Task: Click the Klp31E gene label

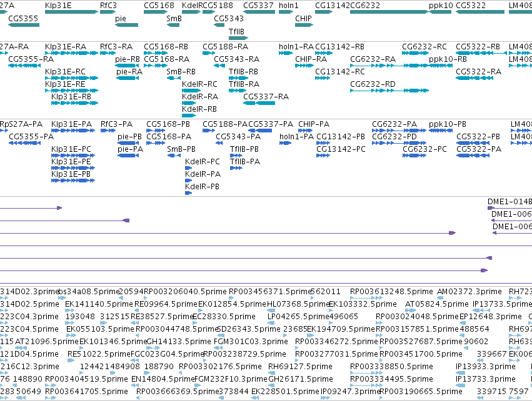Action: coord(58,6)
